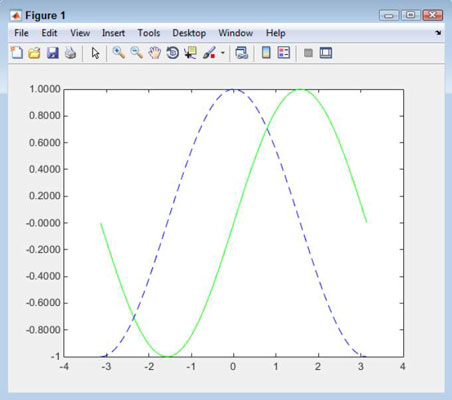Open the Tools menu

(149, 33)
